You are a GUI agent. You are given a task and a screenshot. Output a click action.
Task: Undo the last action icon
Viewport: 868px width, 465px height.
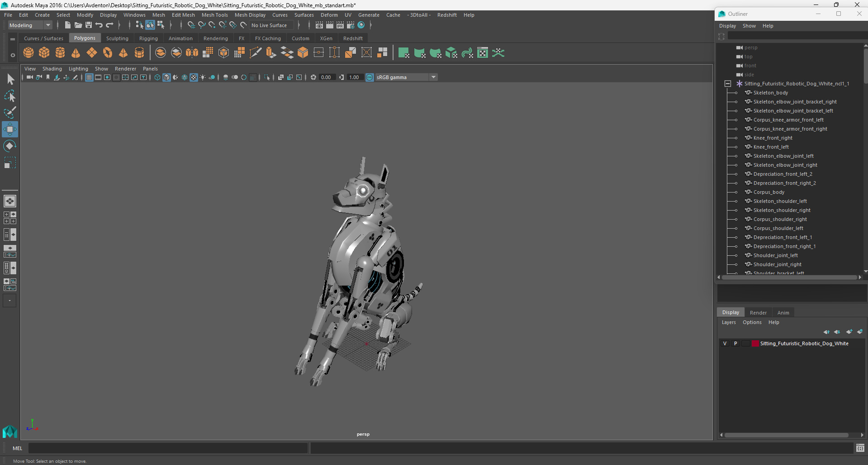point(99,25)
